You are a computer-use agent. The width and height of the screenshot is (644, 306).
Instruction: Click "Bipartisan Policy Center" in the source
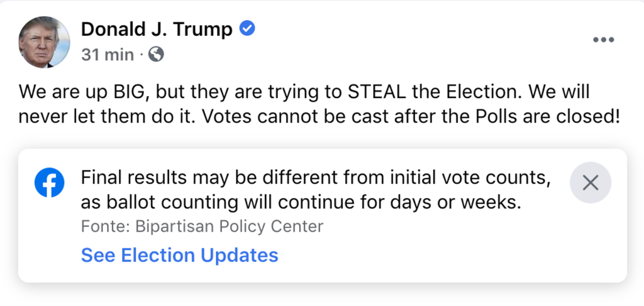pyautogui.click(x=229, y=226)
